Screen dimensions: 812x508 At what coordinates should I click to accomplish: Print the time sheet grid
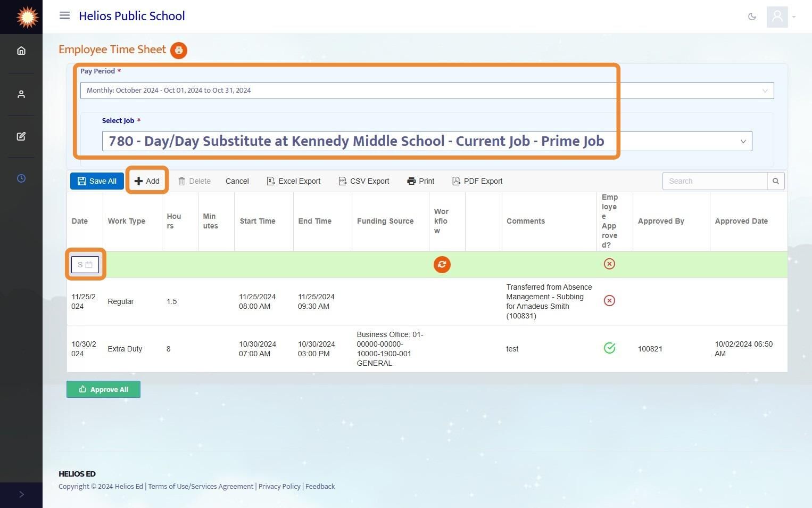coord(420,181)
